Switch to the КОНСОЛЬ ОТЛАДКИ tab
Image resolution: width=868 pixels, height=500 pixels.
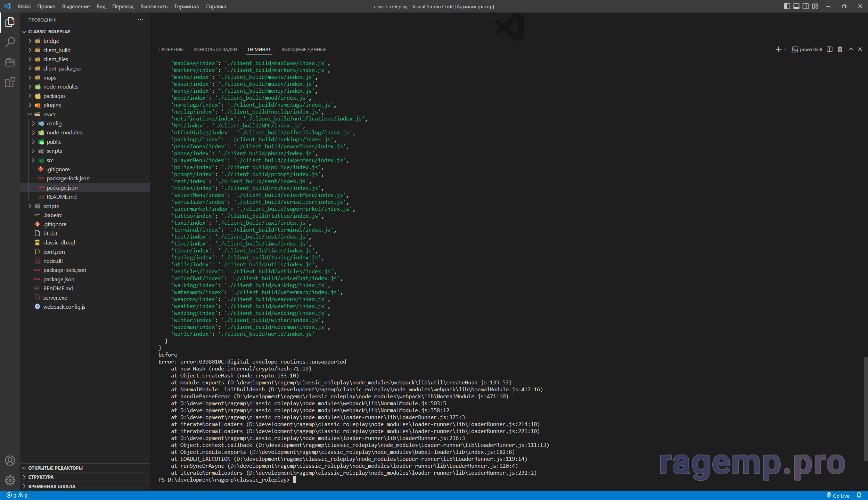(x=215, y=49)
